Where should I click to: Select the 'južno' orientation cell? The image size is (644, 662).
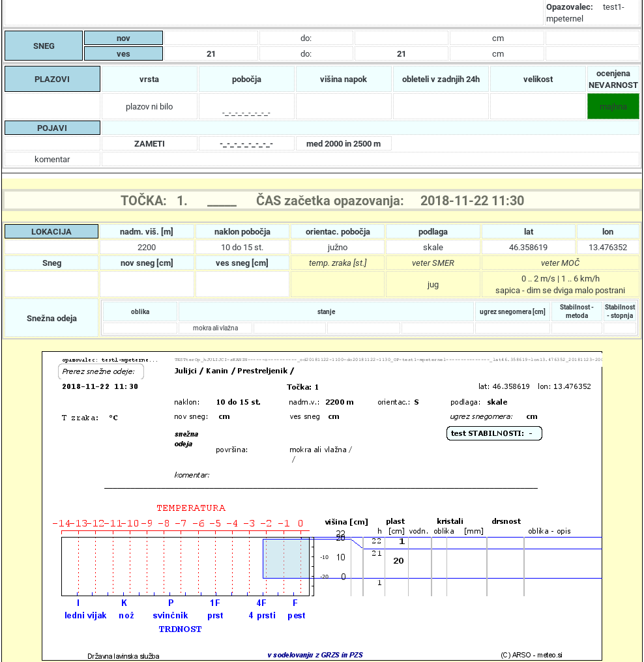coord(338,247)
